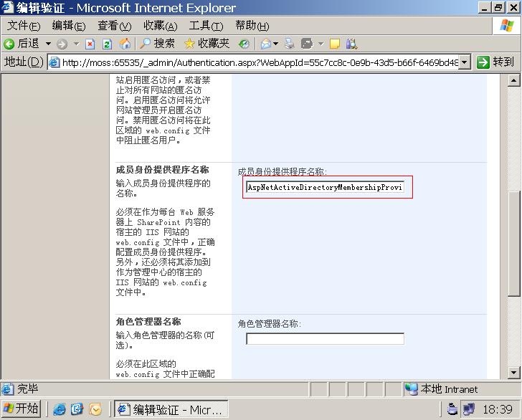522x420 pixels.
Task: Click the membership provider name field
Action: click(325, 187)
